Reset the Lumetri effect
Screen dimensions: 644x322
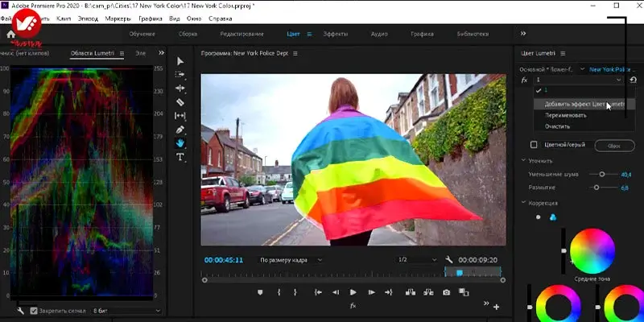point(633,80)
